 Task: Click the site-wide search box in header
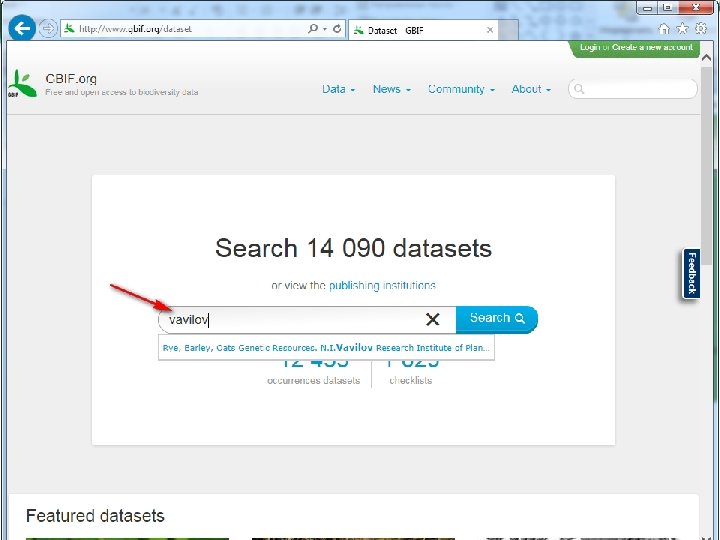tap(633, 89)
